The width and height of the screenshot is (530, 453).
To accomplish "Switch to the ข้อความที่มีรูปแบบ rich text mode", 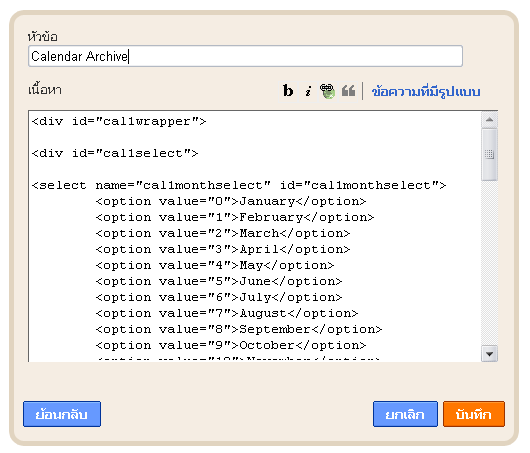I will [426, 91].
